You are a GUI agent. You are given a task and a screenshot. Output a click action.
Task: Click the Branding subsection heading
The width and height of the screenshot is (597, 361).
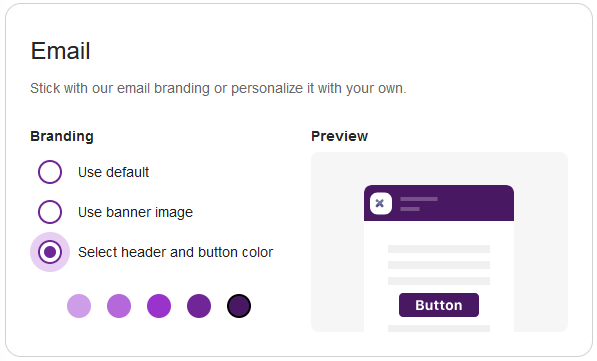[62, 136]
